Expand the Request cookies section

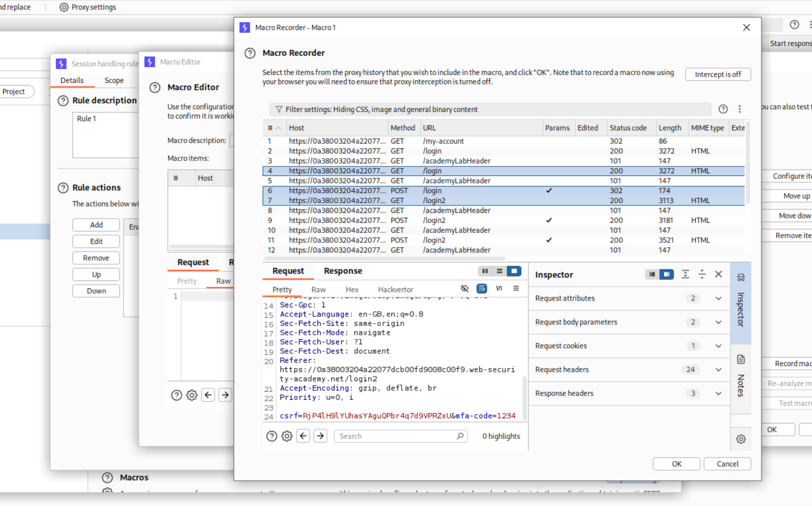coord(718,346)
